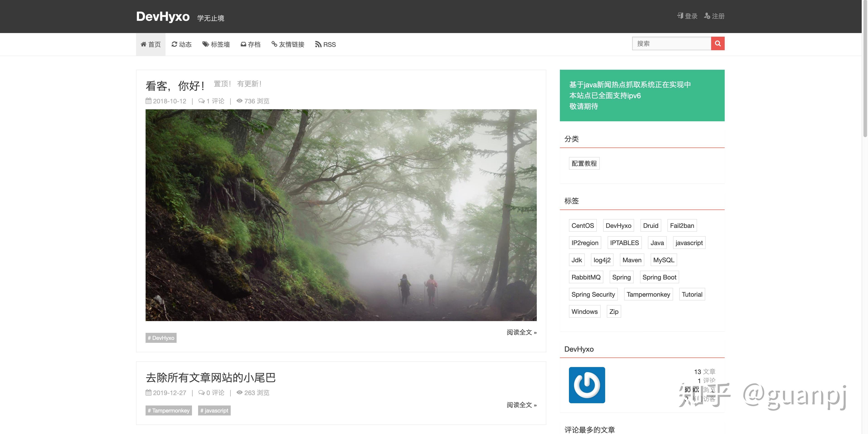This screenshot has width=868, height=434.
Task: Open the 友情链接 friend links page
Action: 288,44
